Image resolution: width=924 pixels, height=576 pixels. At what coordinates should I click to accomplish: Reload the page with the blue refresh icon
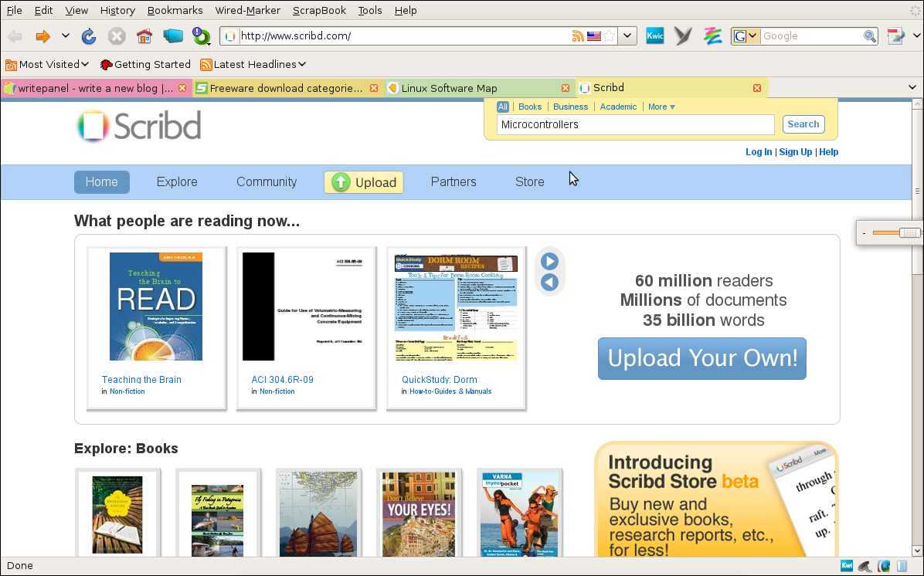point(88,36)
